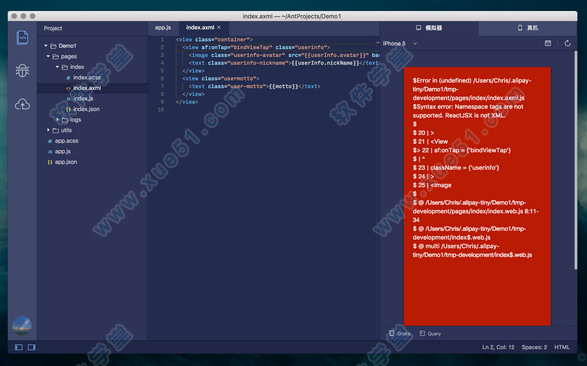Click the Project panel header
The height and width of the screenshot is (366, 587).
point(53,28)
